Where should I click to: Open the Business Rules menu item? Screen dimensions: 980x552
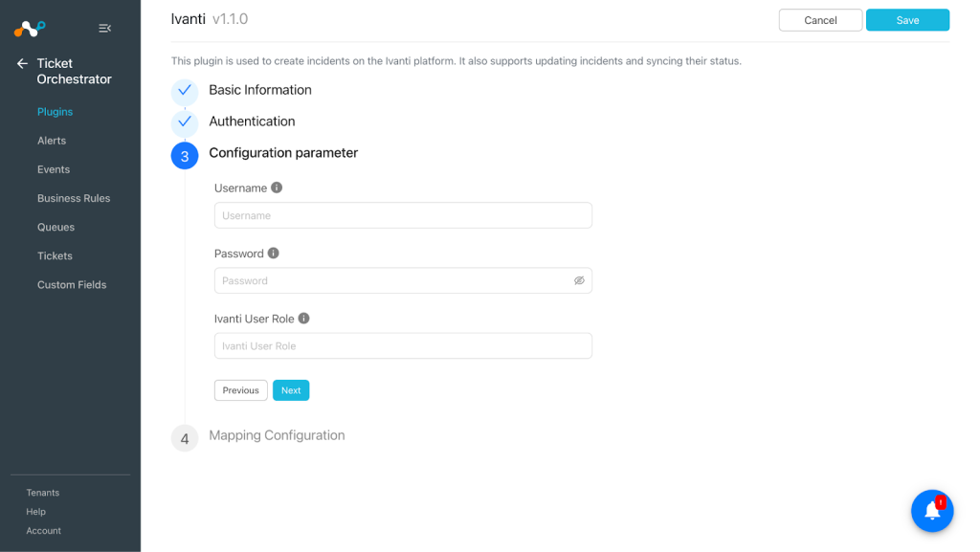click(74, 198)
